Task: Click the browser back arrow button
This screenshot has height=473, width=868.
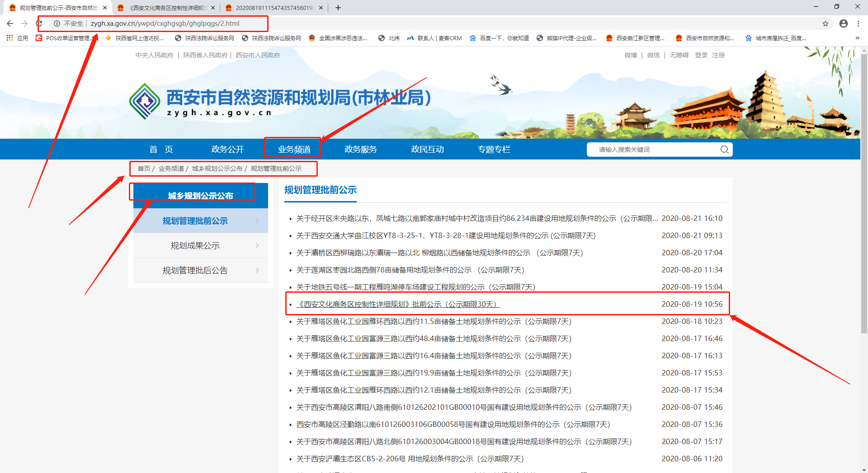Action: click(10, 23)
